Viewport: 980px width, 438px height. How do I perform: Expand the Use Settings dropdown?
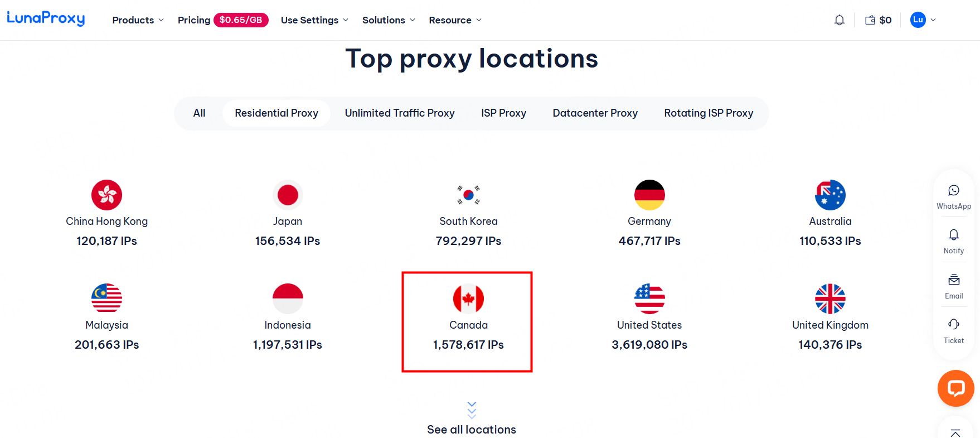coord(314,20)
